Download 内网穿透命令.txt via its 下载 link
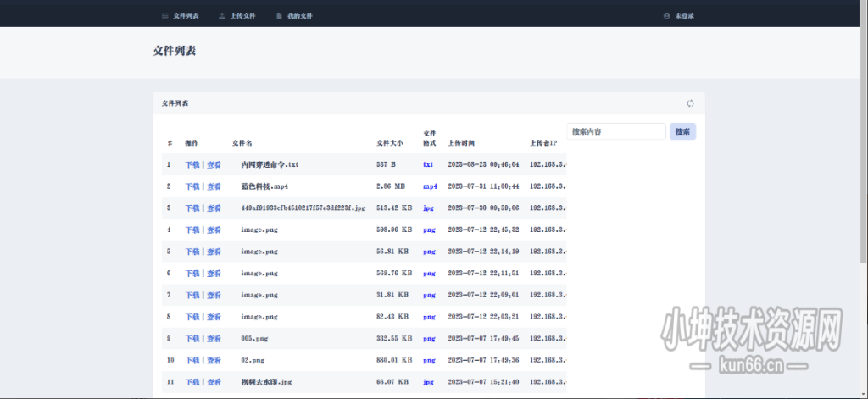The width and height of the screenshot is (868, 399). click(192, 165)
